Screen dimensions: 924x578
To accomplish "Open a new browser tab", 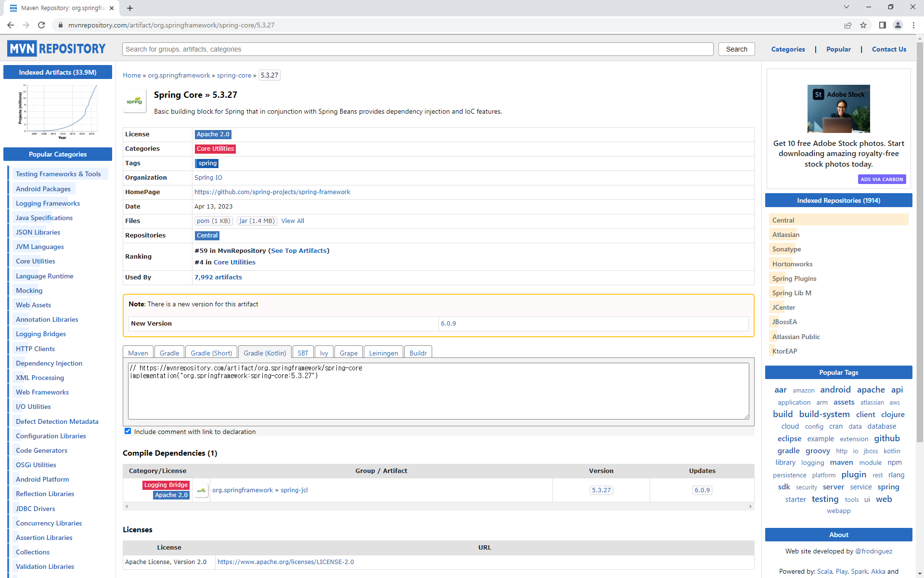I will (130, 8).
